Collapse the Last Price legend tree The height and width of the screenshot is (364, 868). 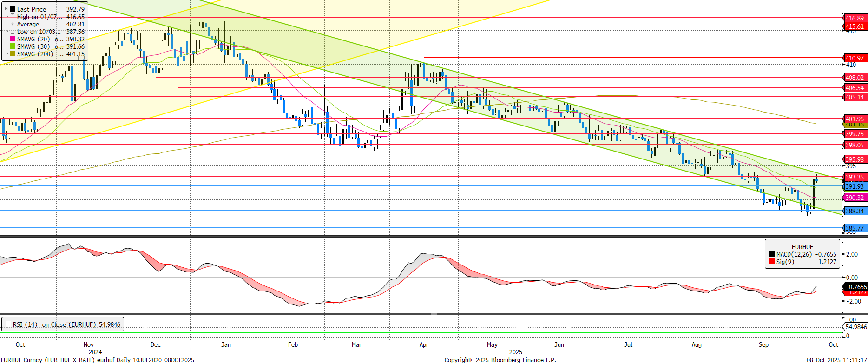point(7,9)
